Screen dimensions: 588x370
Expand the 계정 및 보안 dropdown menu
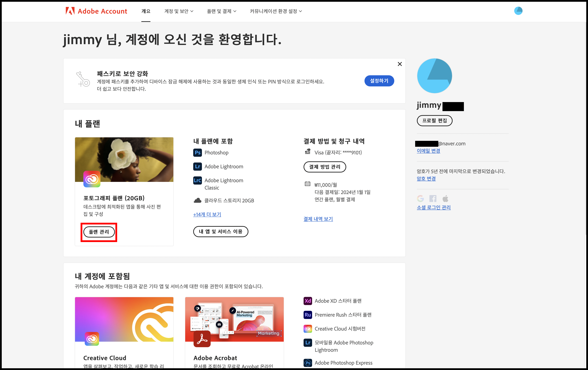(179, 11)
